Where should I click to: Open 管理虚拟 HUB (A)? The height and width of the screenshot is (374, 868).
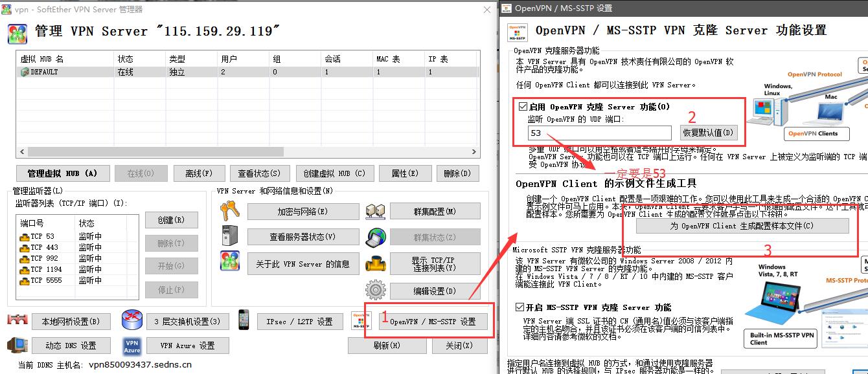pos(62,173)
